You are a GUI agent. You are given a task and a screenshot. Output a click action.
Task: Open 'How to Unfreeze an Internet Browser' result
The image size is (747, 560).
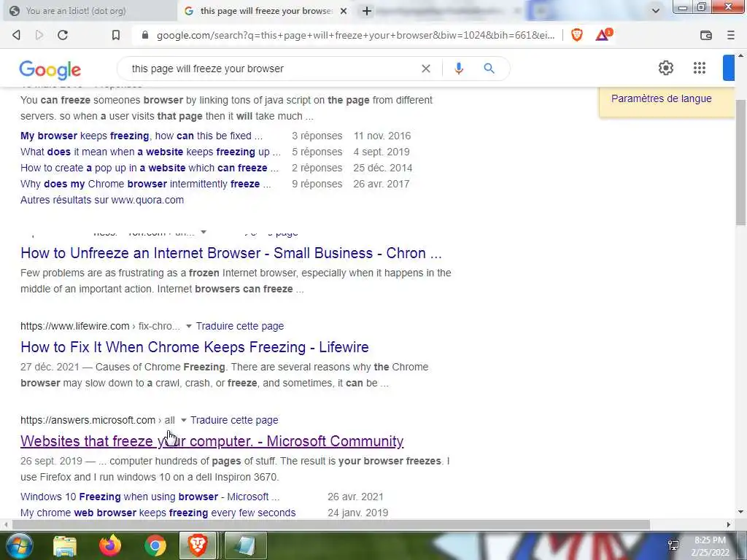(231, 253)
